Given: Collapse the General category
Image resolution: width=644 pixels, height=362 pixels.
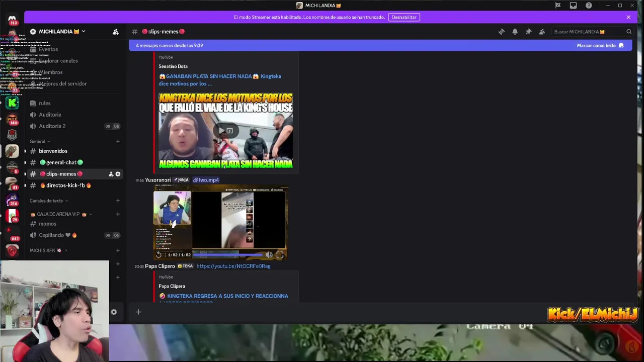Looking at the screenshot, I should pos(40,141).
